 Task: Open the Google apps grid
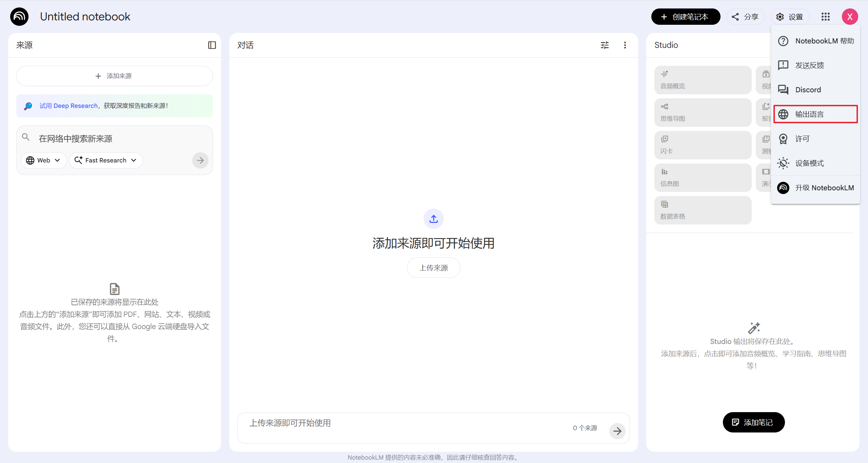click(825, 17)
